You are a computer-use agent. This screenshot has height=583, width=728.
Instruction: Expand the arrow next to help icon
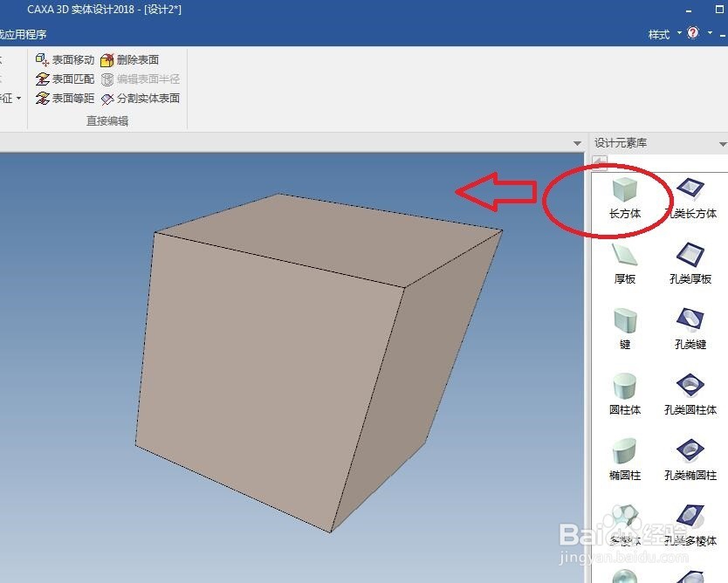coord(710,33)
